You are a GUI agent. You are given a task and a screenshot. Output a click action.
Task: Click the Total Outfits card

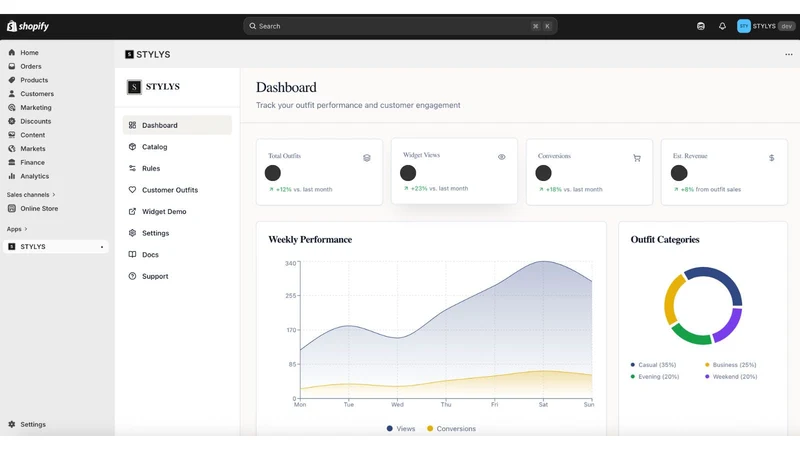(319, 172)
